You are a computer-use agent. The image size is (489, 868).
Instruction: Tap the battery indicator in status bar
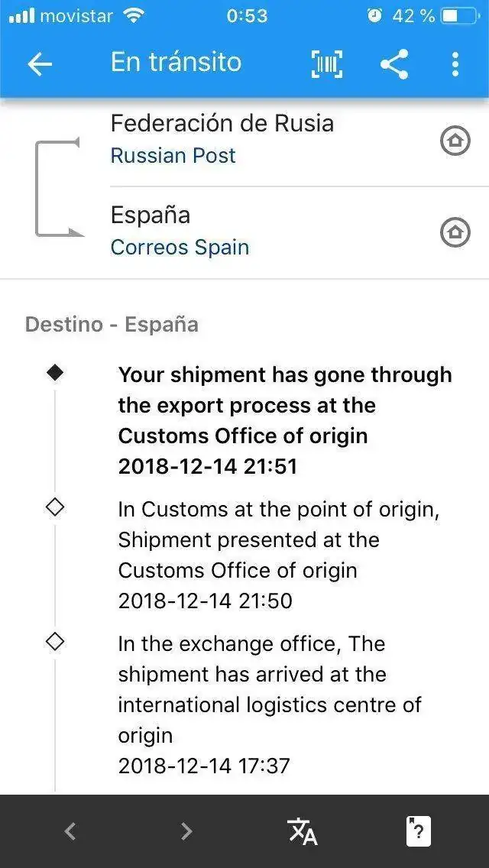459,16
